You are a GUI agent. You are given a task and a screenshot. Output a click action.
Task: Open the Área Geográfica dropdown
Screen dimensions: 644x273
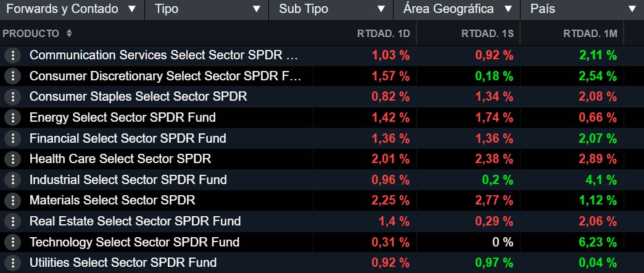coord(457,9)
